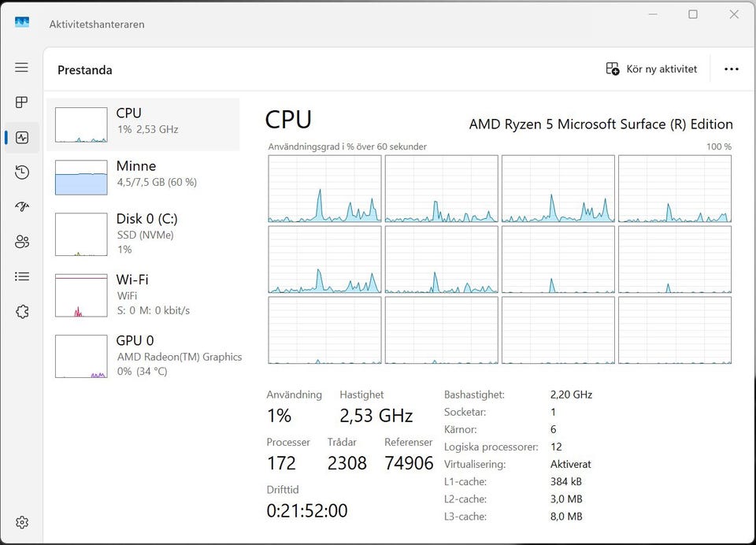Open the Services puzzle icon page

coord(22,311)
